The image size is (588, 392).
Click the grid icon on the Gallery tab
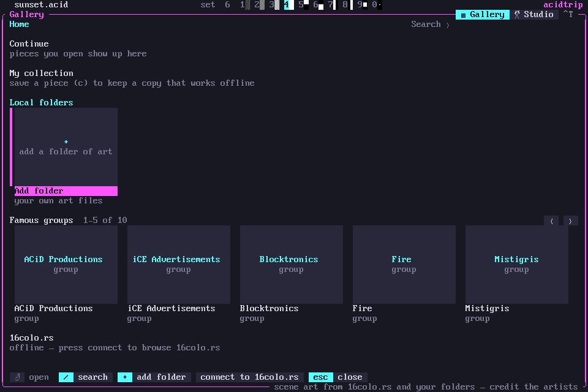pos(463,15)
